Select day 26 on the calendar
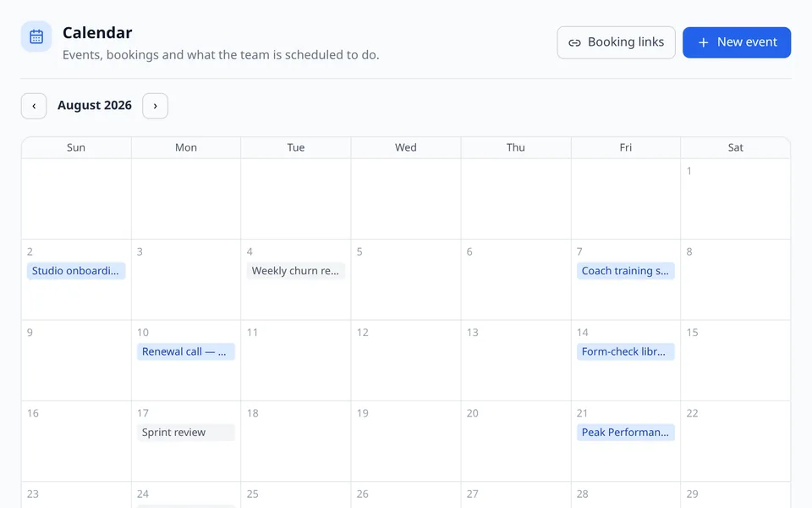812x508 pixels. coord(405,495)
